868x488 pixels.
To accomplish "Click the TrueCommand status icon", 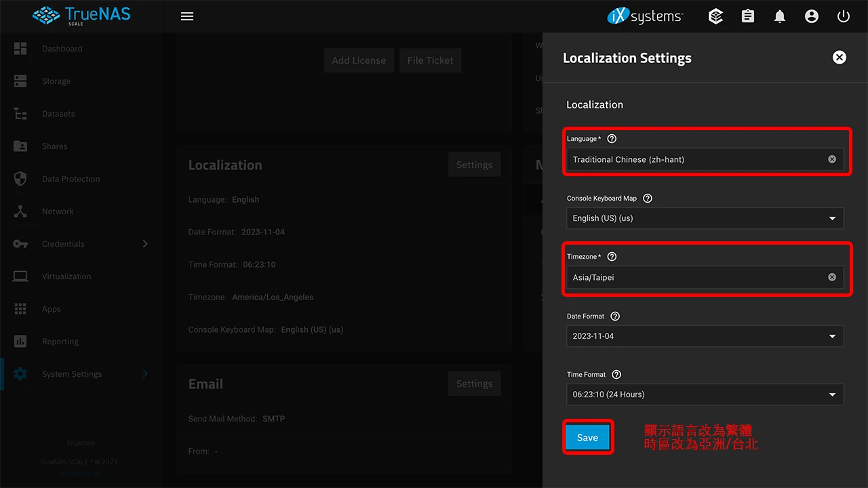I will tap(715, 16).
